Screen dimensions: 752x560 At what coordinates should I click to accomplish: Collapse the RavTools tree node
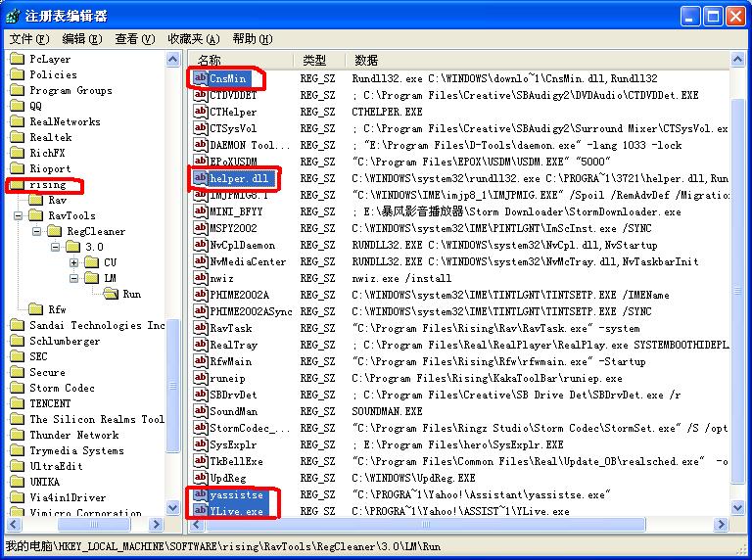point(19,215)
